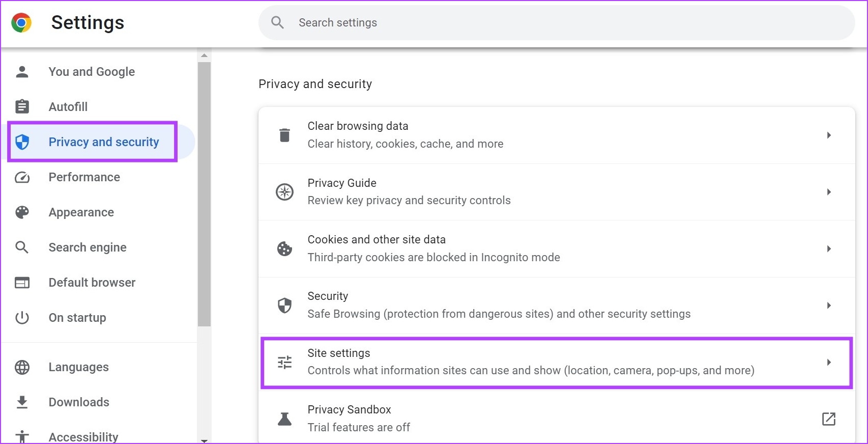Click the shield icon in Security row
Image resolution: width=868 pixels, height=444 pixels.
(284, 306)
